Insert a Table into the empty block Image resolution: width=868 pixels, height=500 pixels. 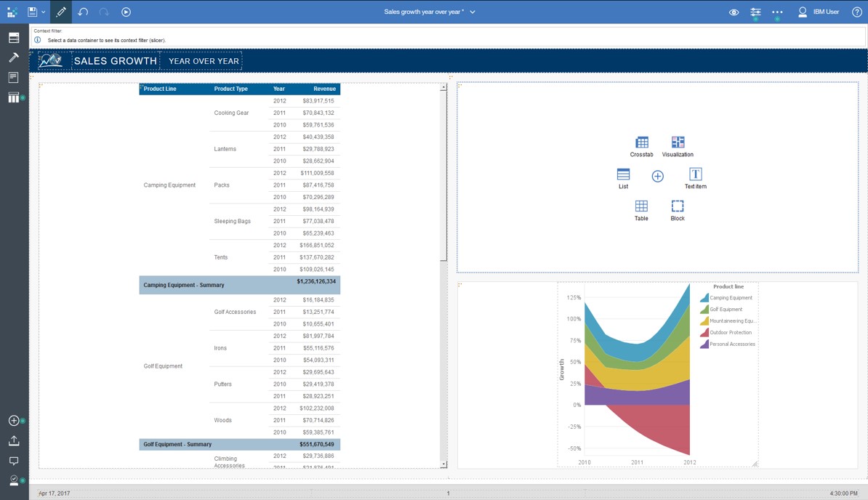(x=641, y=211)
